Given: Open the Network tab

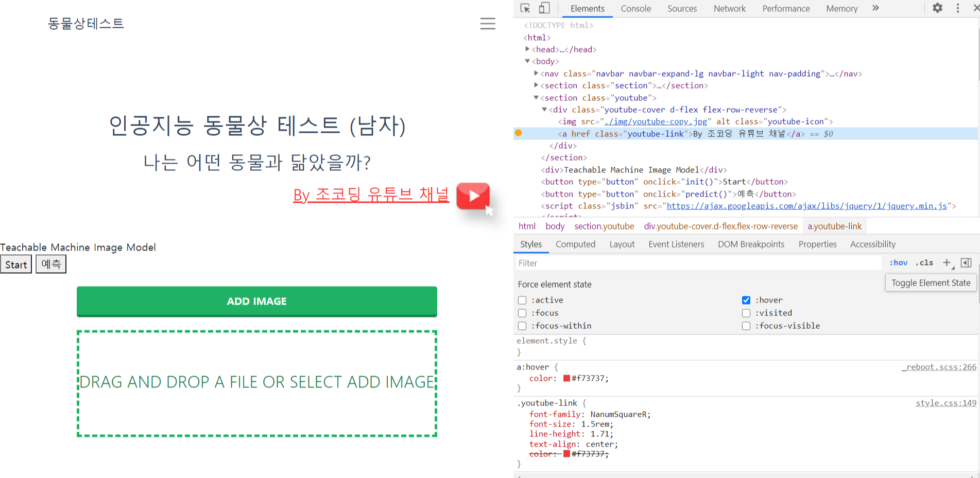Looking at the screenshot, I should tap(730, 9).
